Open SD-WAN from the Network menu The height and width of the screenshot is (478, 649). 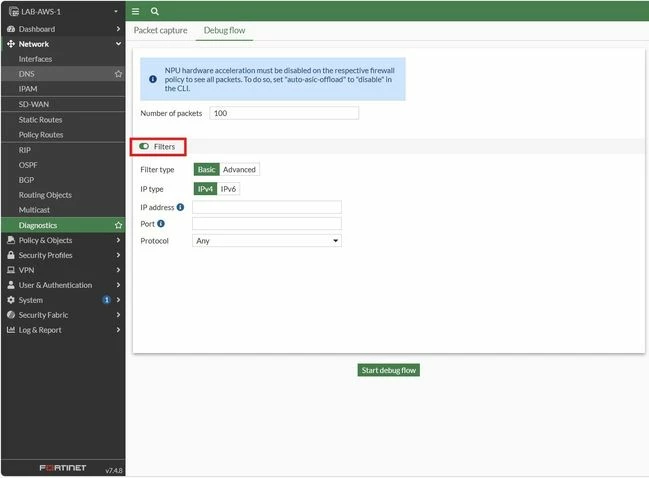point(34,104)
